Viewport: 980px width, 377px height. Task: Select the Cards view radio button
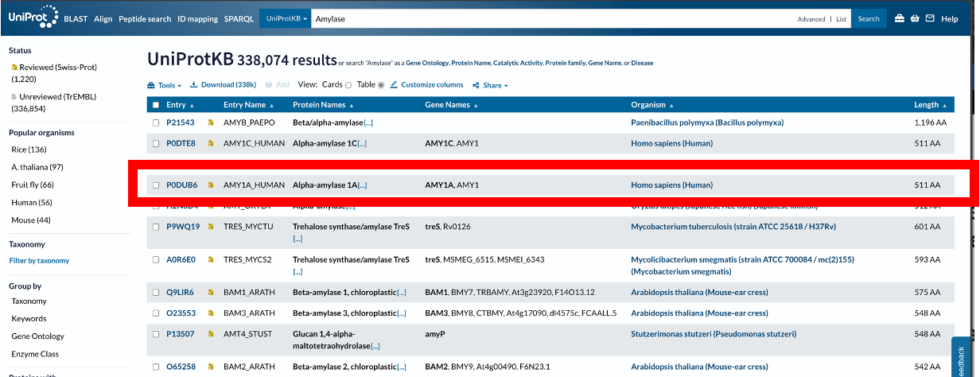coord(348,85)
